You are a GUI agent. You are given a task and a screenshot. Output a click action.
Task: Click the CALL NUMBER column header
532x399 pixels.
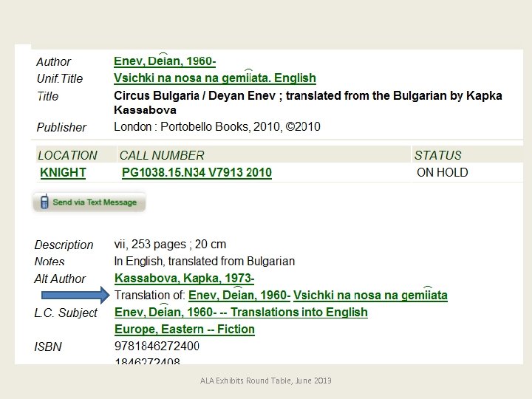pyautogui.click(x=162, y=155)
